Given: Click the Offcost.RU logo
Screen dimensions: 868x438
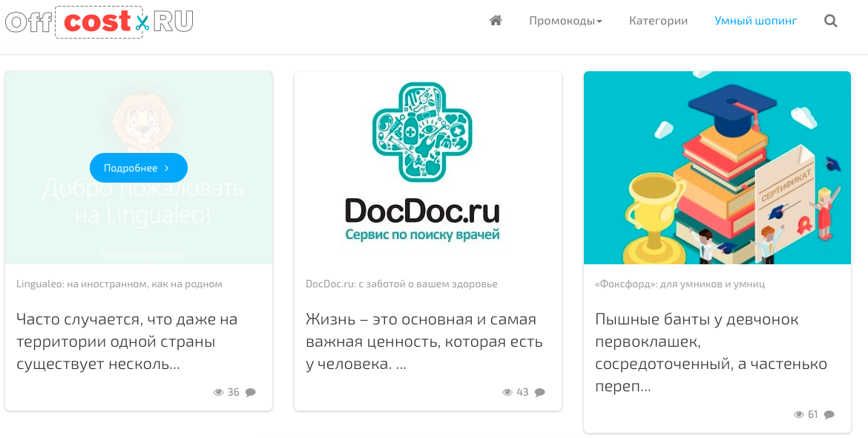Looking at the screenshot, I should click(x=99, y=22).
